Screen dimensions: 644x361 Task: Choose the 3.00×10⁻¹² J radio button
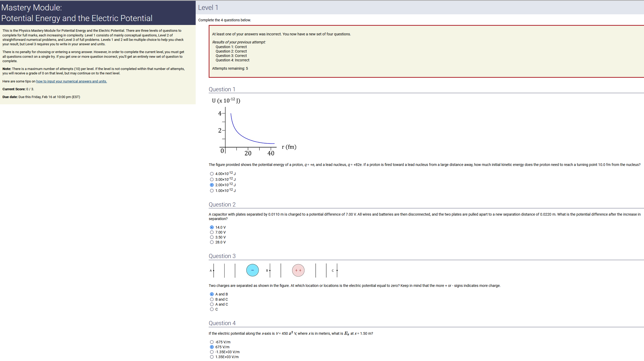tap(212, 179)
